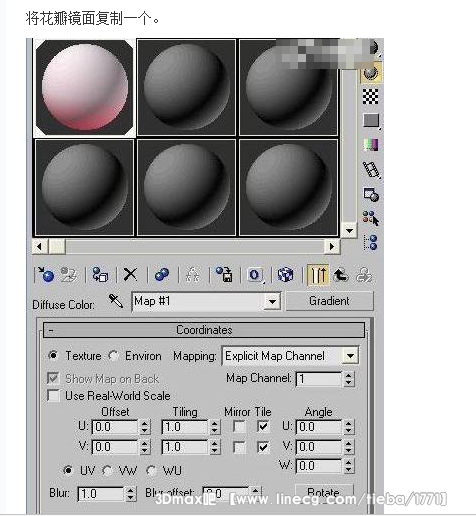
Task: Click the Reset Map X icon
Action: (x=130, y=275)
